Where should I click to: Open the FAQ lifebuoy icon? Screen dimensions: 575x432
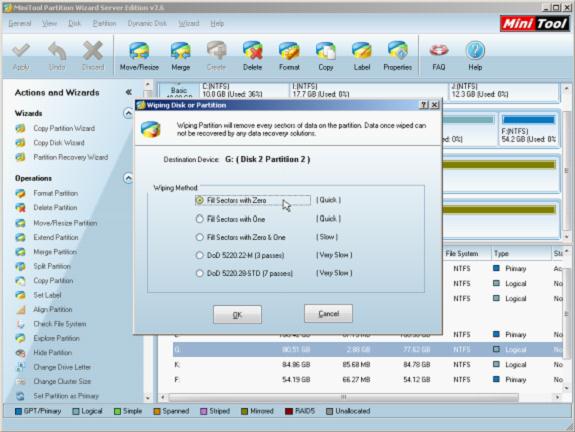tap(439, 56)
